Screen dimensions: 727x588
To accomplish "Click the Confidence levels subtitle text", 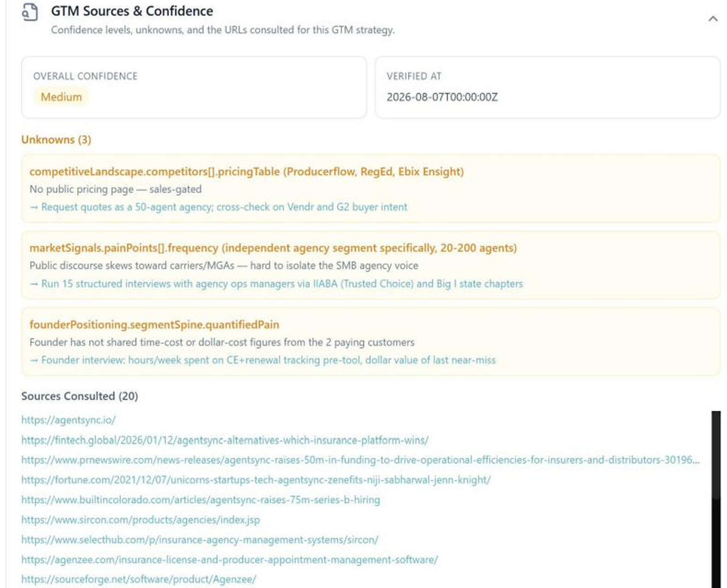I will pos(223,30).
